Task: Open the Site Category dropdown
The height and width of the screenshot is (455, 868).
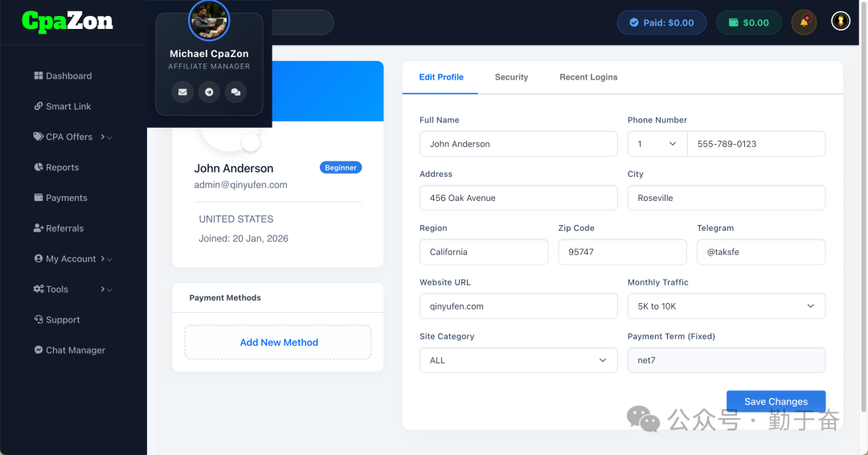Action: click(518, 360)
